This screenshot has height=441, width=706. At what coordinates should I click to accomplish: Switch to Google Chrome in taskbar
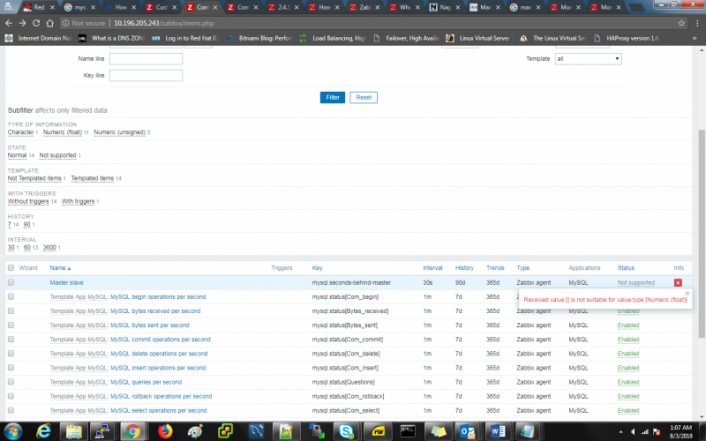(132, 432)
